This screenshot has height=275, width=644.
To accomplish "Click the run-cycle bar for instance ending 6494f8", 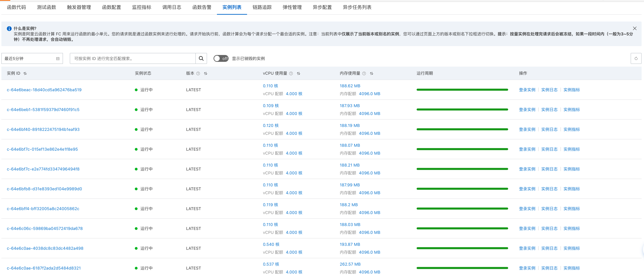I will pos(462,169).
